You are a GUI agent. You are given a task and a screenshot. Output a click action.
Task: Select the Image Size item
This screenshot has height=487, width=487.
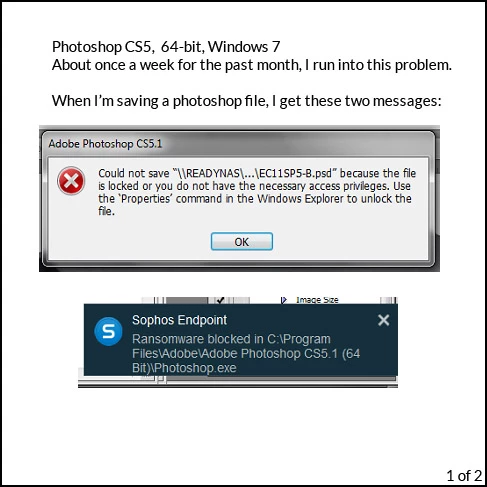[x=317, y=300]
